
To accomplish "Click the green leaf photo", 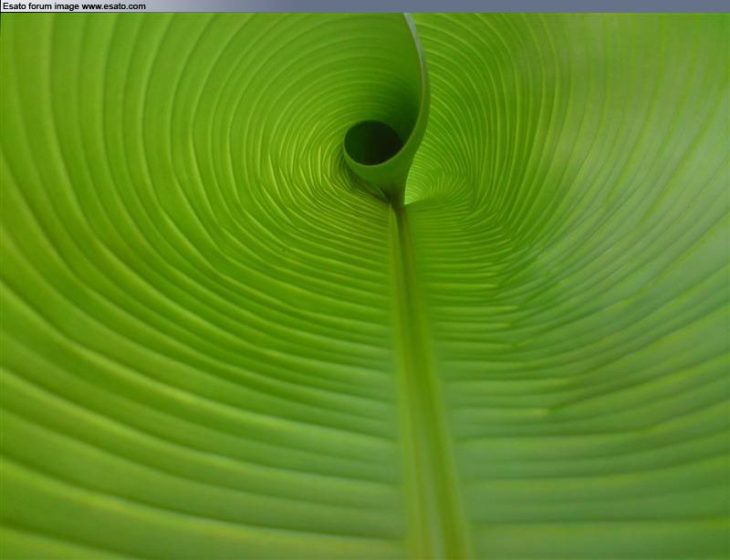I will [x=365, y=286].
